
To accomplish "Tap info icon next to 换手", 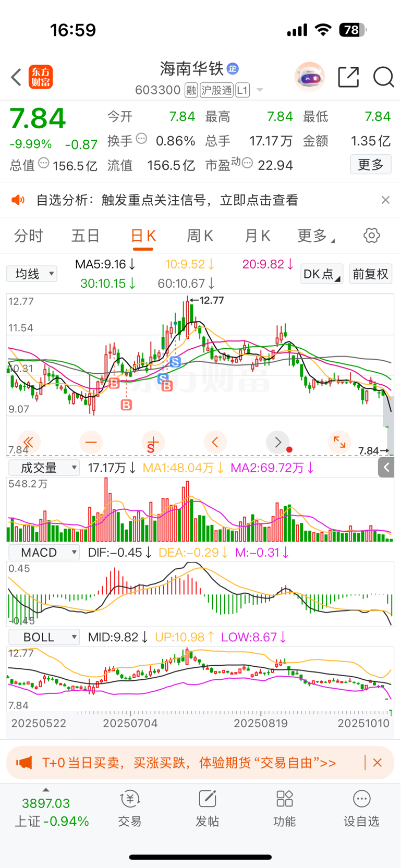I will [x=141, y=139].
